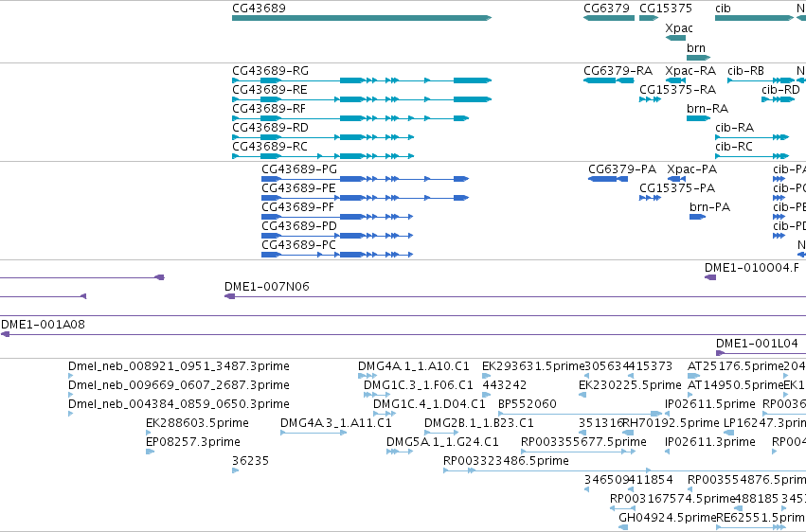This screenshot has height=532, width=806.
Task: Select the CG15375-RA transcript label
Action: point(677,90)
